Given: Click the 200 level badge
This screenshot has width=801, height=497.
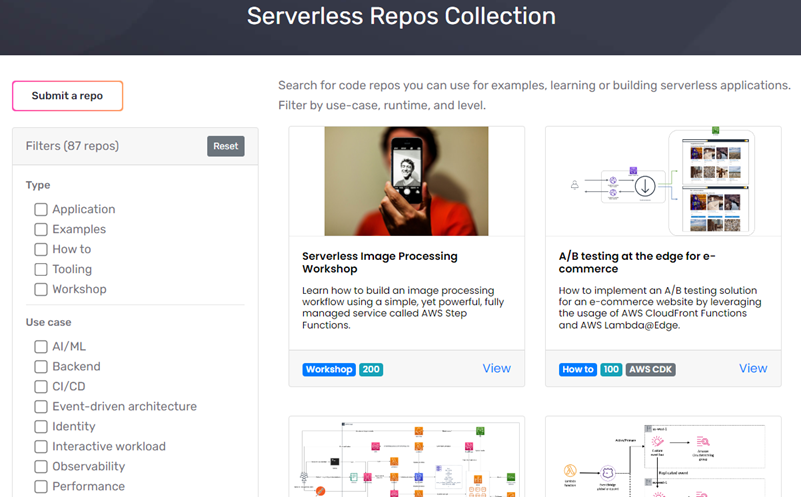Looking at the screenshot, I should click(x=371, y=369).
